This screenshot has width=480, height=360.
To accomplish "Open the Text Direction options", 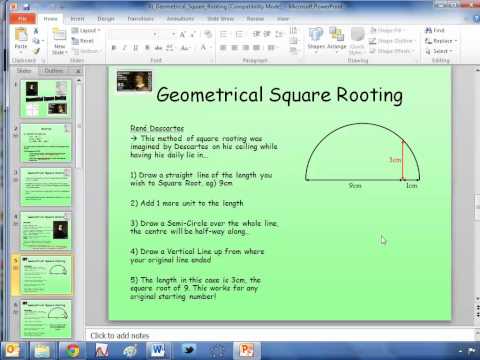I will tap(293, 31).
